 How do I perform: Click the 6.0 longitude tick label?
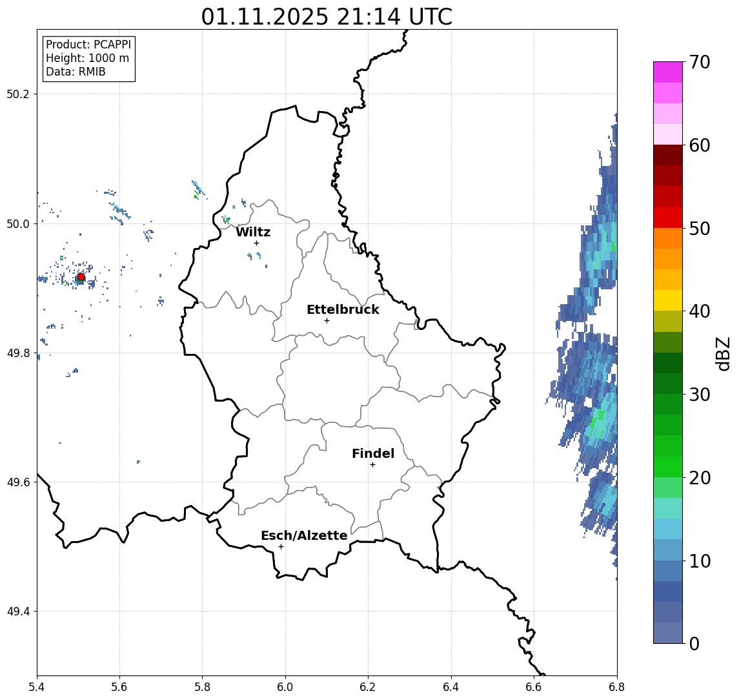[285, 687]
